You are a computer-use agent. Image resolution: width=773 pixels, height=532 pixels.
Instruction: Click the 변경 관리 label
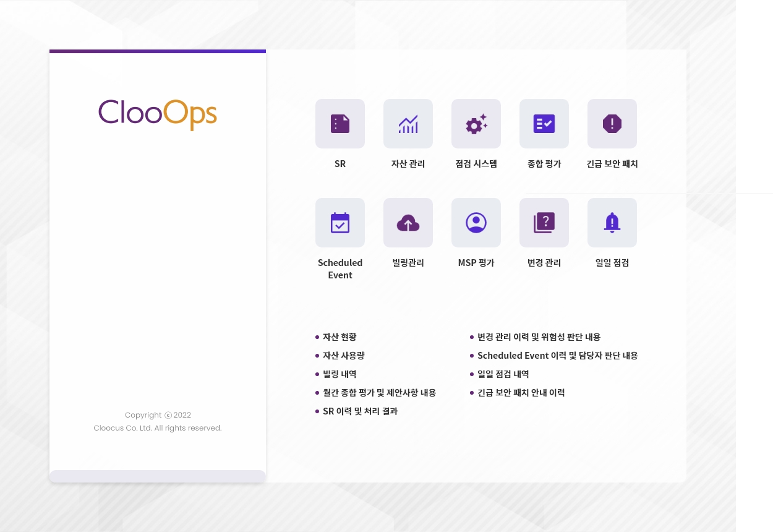[x=544, y=263]
